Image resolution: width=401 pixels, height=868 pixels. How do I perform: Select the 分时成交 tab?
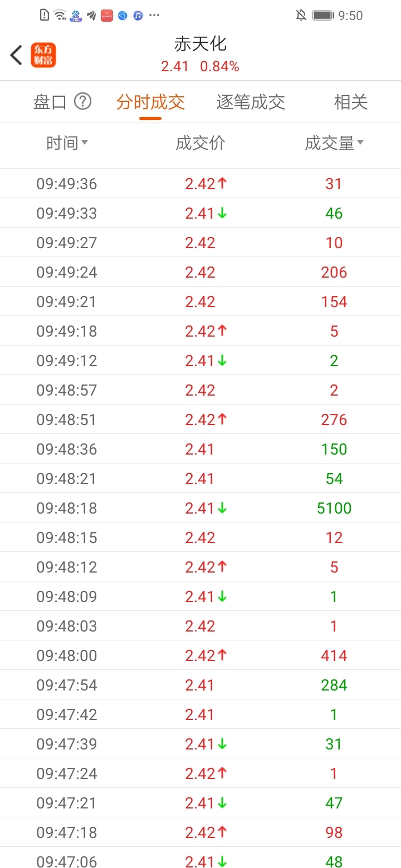point(150,102)
